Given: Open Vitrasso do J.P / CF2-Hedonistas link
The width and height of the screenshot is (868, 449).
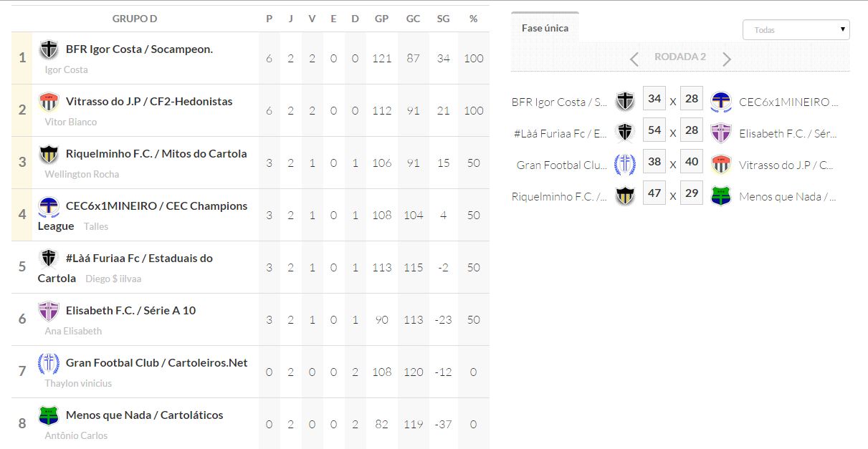Looking at the screenshot, I should [x=149, y=102].
